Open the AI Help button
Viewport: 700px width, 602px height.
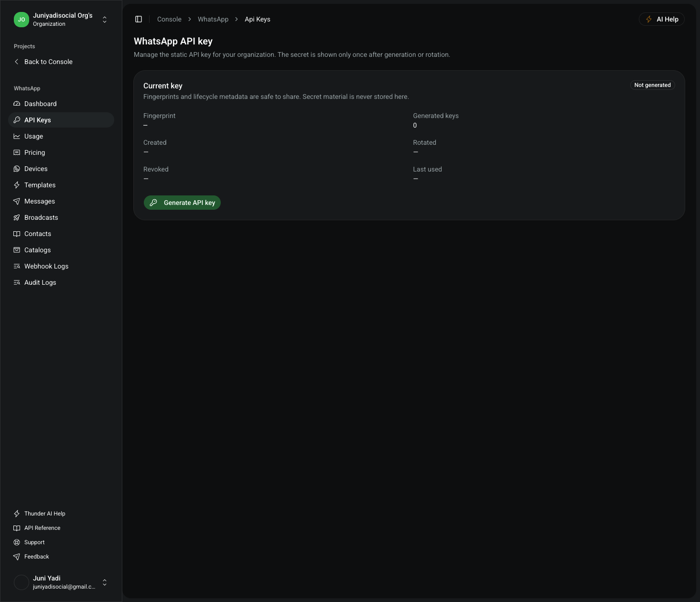(x=662, y=19)
